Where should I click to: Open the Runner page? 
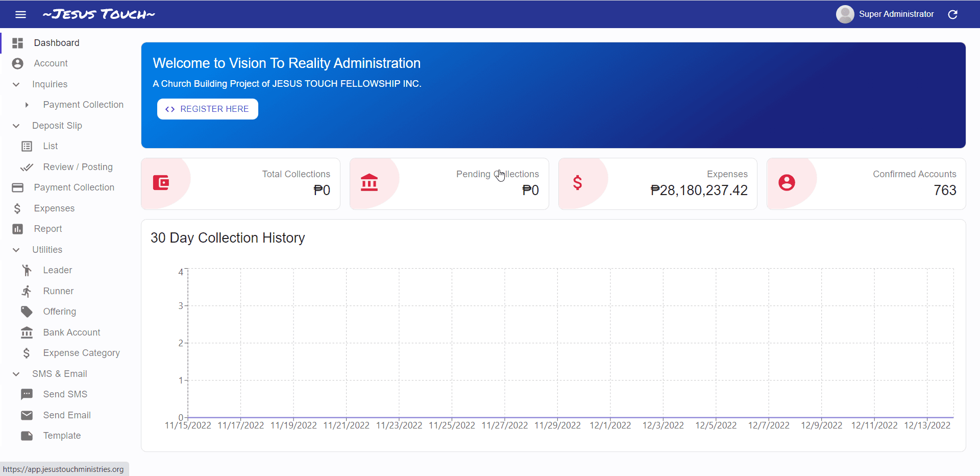pos(65,291)
